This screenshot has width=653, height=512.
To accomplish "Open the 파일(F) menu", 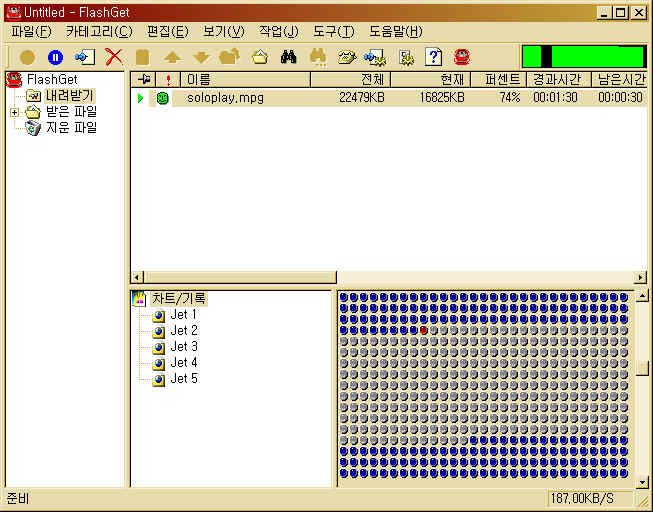I will 31,31.
